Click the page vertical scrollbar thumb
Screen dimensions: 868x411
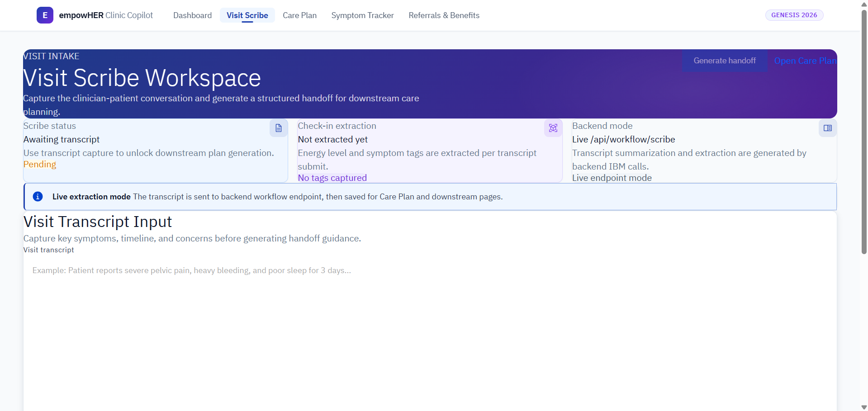(864, 131)
